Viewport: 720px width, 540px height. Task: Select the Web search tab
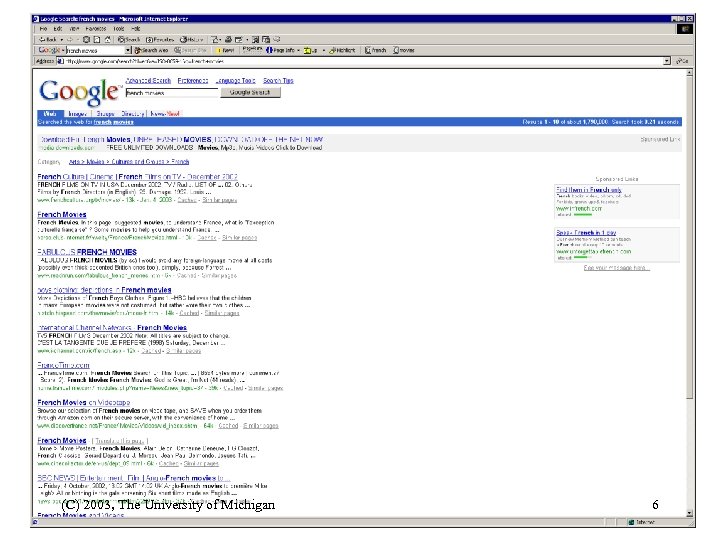(50, 113)
